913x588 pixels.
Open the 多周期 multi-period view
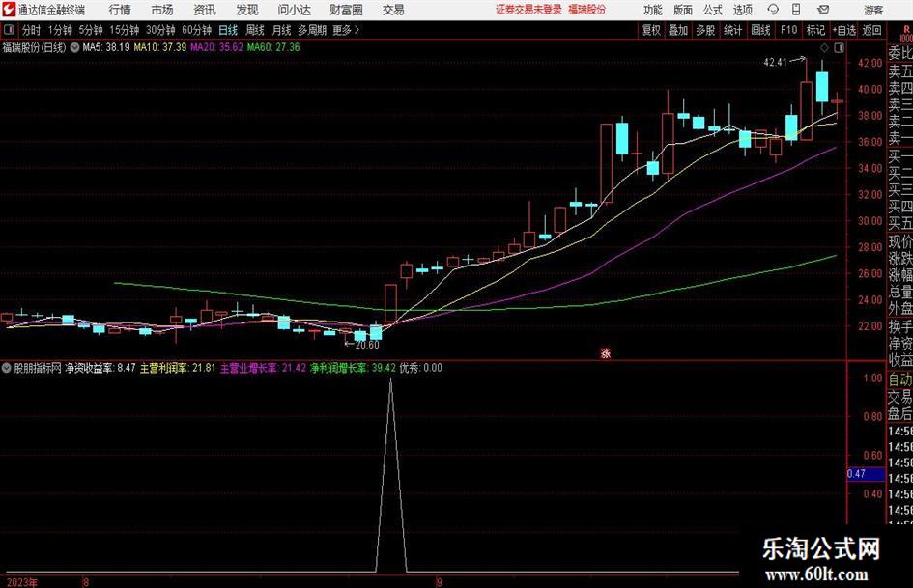pyautogui.click(x=312, y=30)
